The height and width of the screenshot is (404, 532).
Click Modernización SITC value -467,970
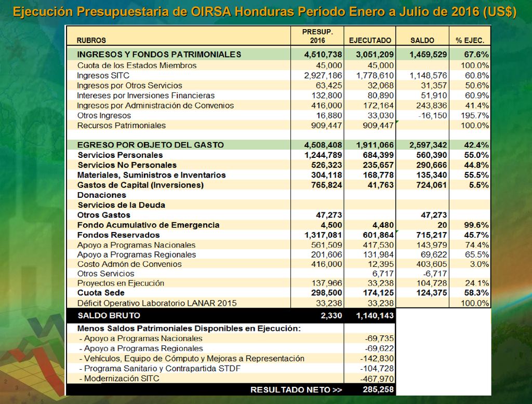[377, 379]
